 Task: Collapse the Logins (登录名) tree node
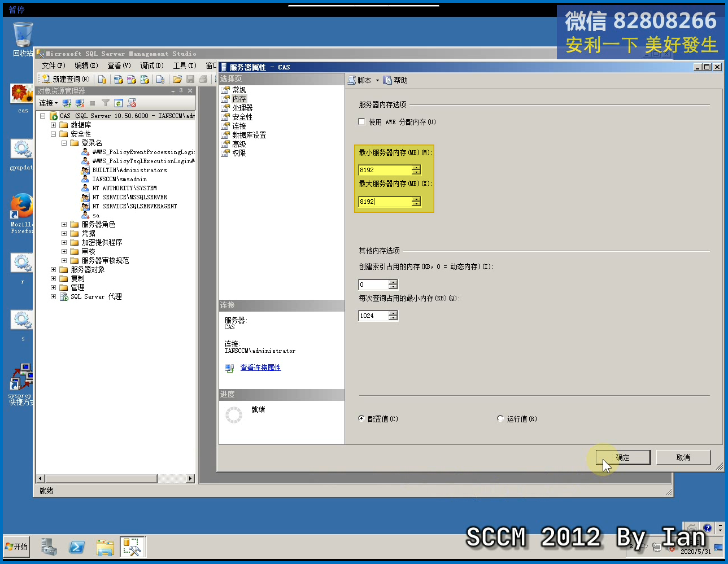(64, 143)
